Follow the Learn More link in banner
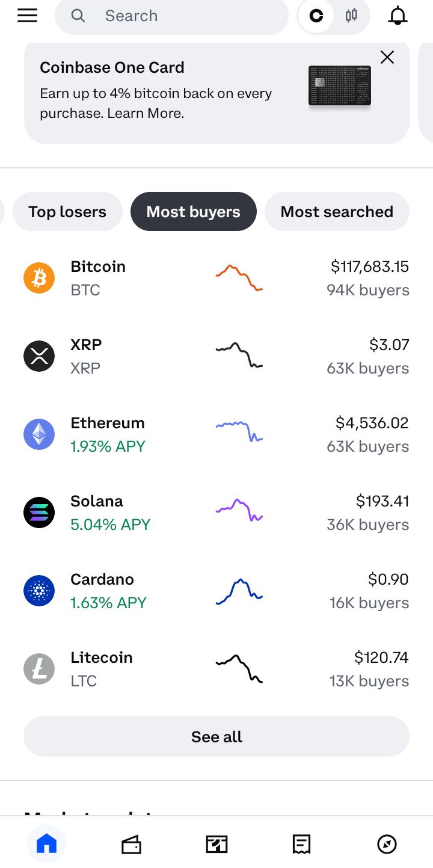Viewport: 433px width, 868px height. coord(146,113)
